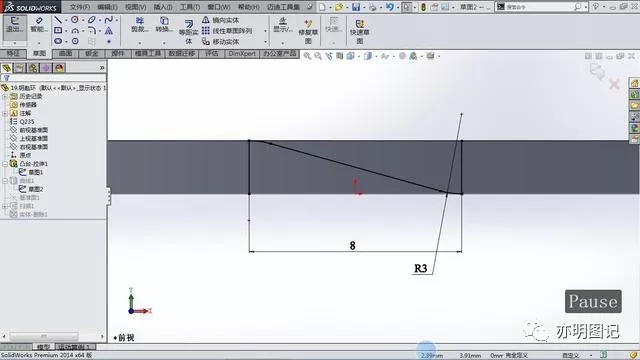Switch to the 特征 ribbon tab
This screenshot has height=360, width=640.
pyautogui.click(x=13, y=53)
